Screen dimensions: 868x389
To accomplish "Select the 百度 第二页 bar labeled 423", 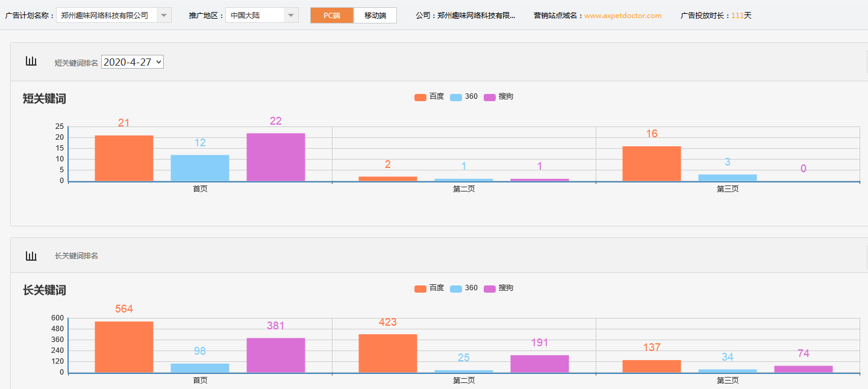I will pos(388,353).
